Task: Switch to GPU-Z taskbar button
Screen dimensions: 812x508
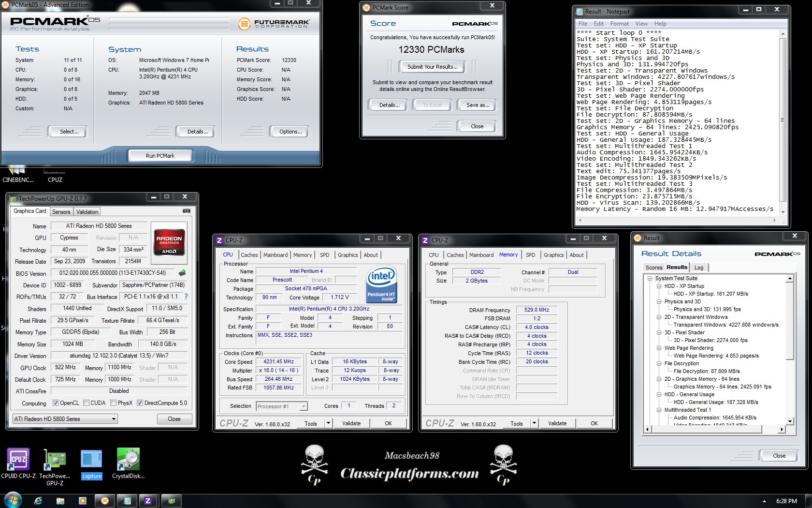Action: 171,501
